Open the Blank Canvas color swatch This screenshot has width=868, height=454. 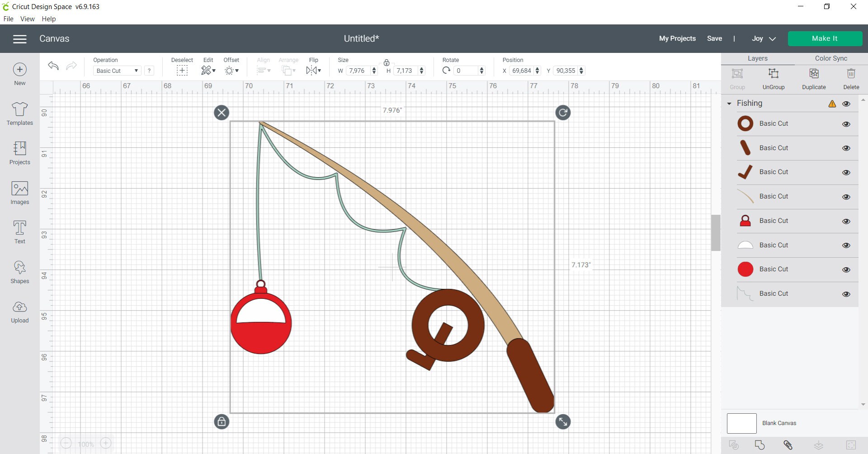click(x=741, y=423)
